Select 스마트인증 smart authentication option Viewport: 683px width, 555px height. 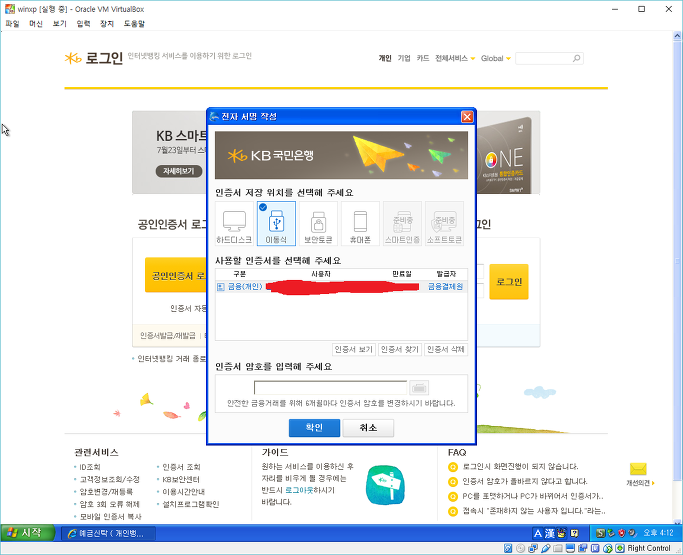pos(402,223)
